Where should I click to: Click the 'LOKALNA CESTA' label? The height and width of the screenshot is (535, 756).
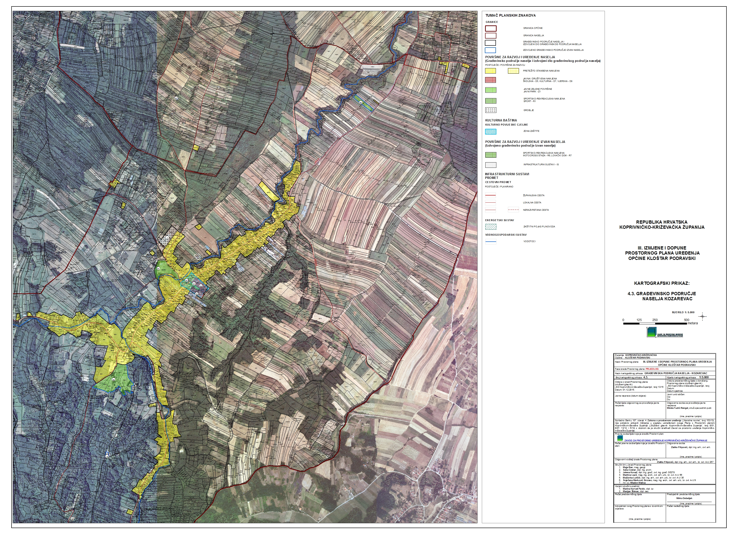(532, 203)
